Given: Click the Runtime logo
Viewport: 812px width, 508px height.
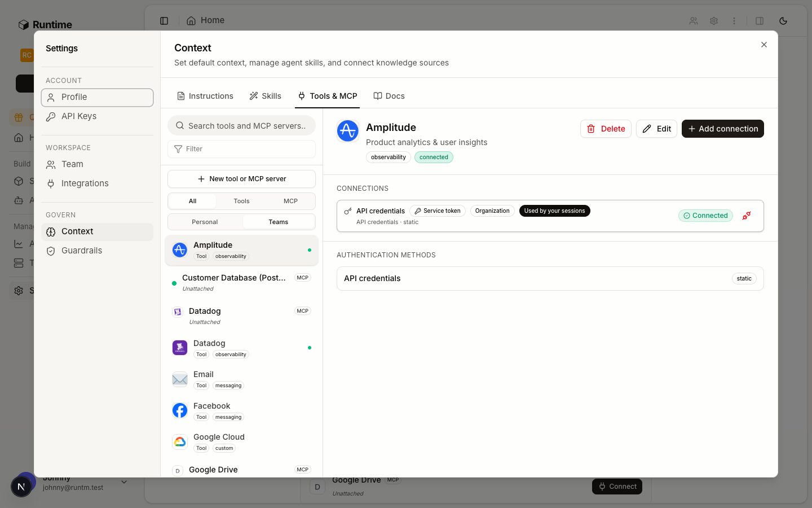Looking at the screenshot, I should pos(45,25).
